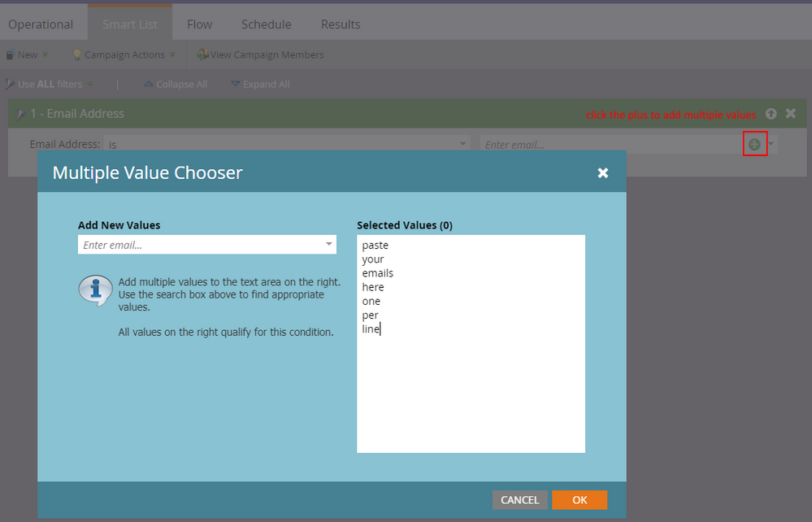This screenshot has height=522, width=812.
Task: Close the Multiple Value Chooser dialog
Action: [602, 172]
